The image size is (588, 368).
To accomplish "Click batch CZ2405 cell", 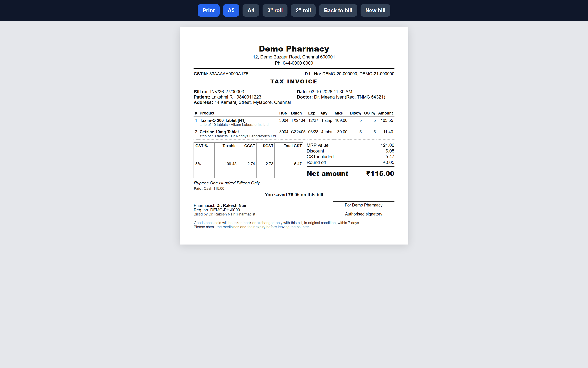I will [x=298, y=132].
